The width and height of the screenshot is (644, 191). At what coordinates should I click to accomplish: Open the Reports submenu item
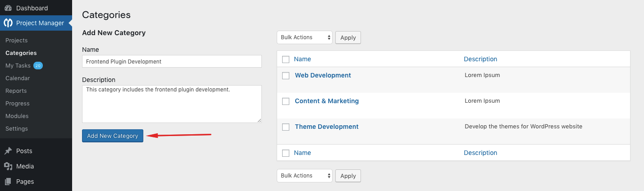[x=16, y=91]
